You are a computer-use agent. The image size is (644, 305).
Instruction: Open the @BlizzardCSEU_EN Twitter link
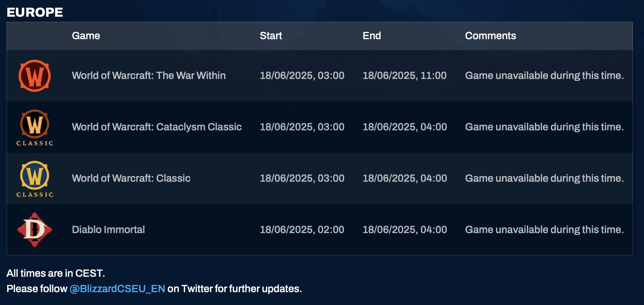tap(117, 289)
